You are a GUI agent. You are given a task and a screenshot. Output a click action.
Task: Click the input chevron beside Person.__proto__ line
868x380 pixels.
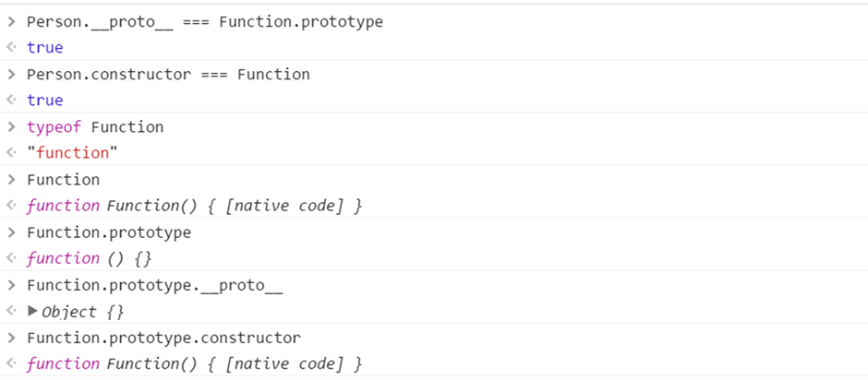tap(11, 21)
